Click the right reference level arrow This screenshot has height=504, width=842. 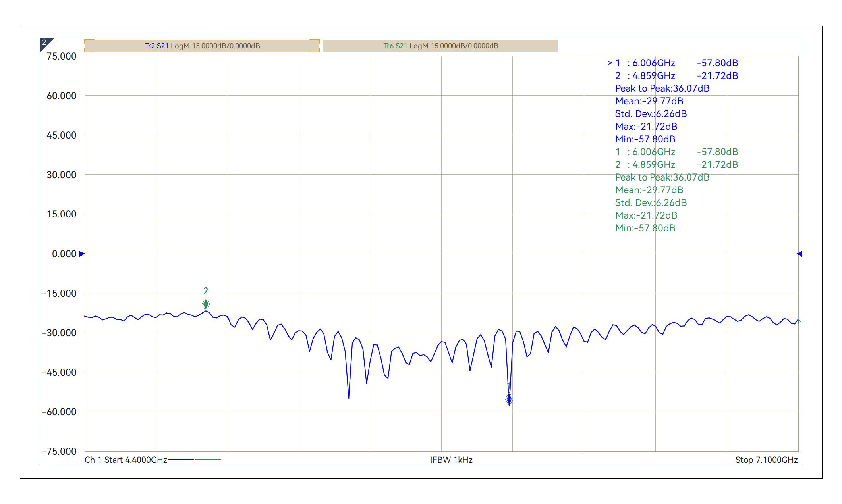(x=799, y=254)
